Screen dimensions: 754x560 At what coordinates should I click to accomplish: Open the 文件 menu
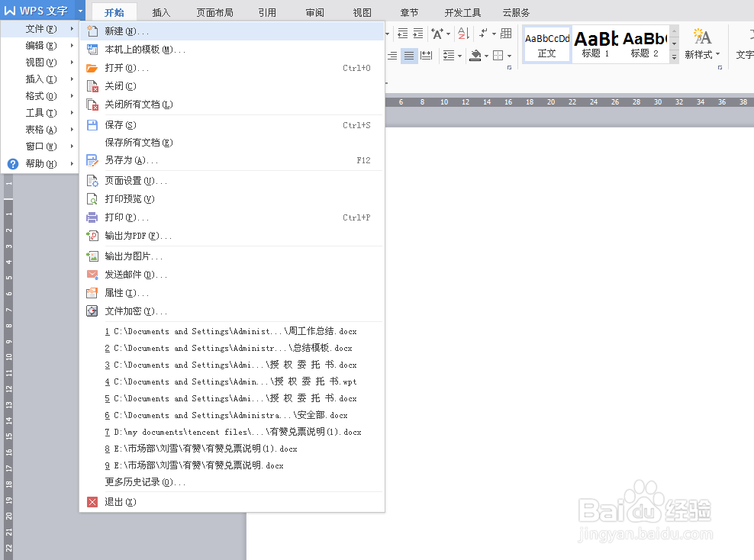coord(40,29)
